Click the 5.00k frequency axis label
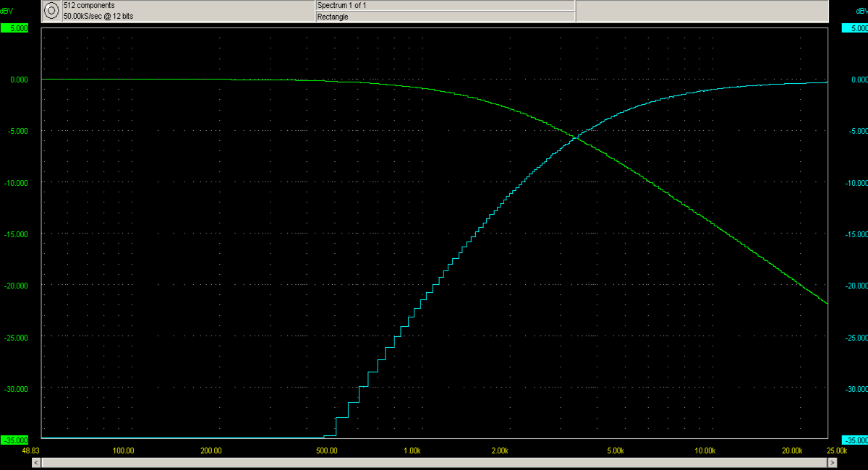 tap(616, 450)
